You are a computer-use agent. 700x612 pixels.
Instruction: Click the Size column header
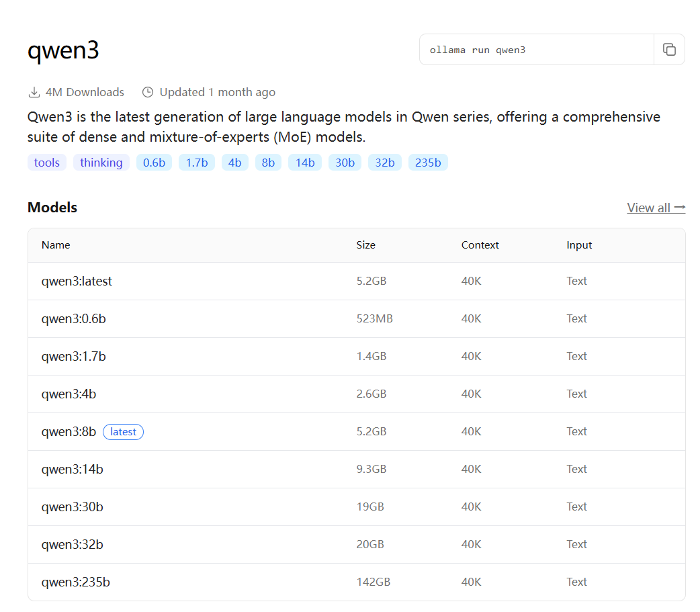click(366, 245)
